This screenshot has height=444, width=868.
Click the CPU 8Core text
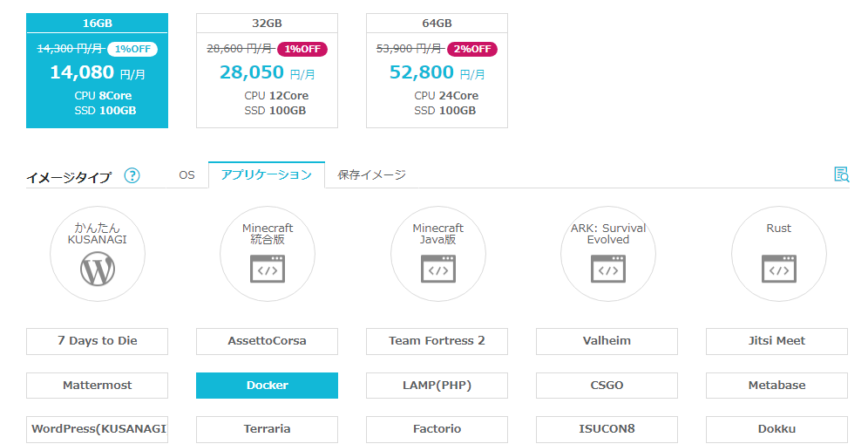(x=103, y=96)
